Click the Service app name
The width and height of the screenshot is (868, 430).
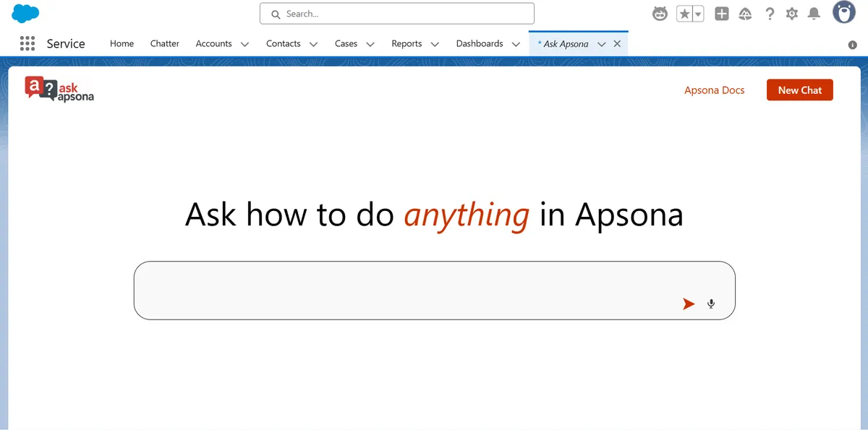[x=66, y=43]
